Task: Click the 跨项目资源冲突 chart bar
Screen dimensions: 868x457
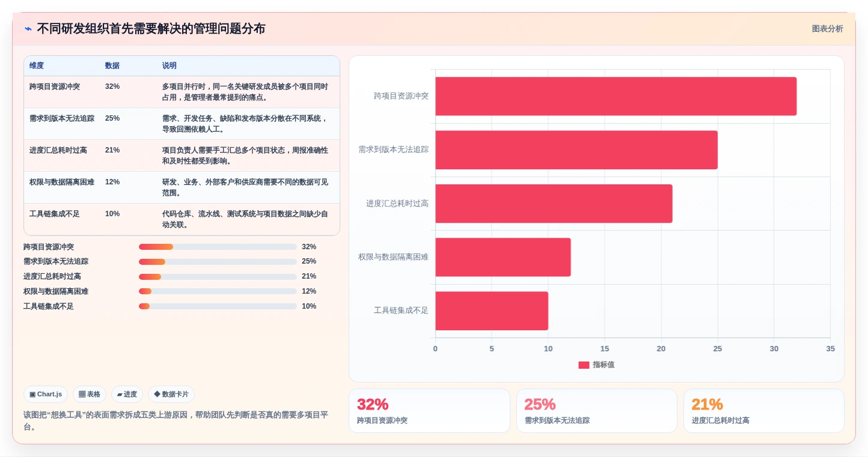Action: (x=616, y=96)
